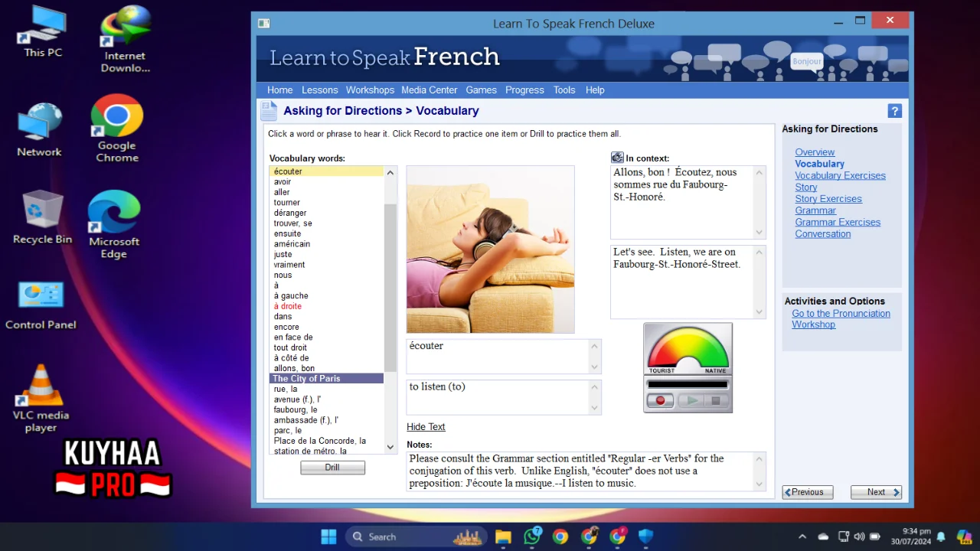This screenshot has height=551, width=980.
Task: Open the Tools menu
Action: pos(564,90)
